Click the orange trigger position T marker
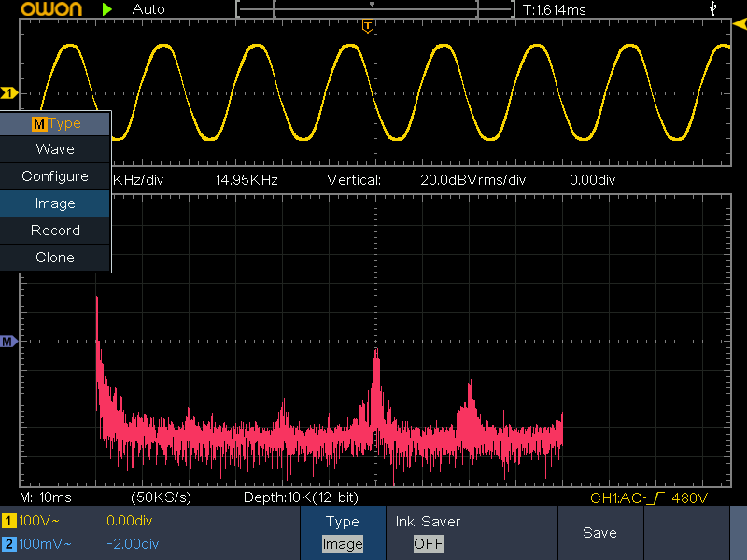Viewport: 747px width, 560px height. point(368,25)
